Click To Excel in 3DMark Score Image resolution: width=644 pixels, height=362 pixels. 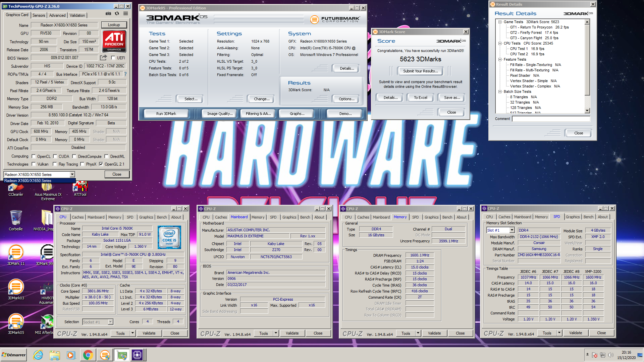[420, 98]
